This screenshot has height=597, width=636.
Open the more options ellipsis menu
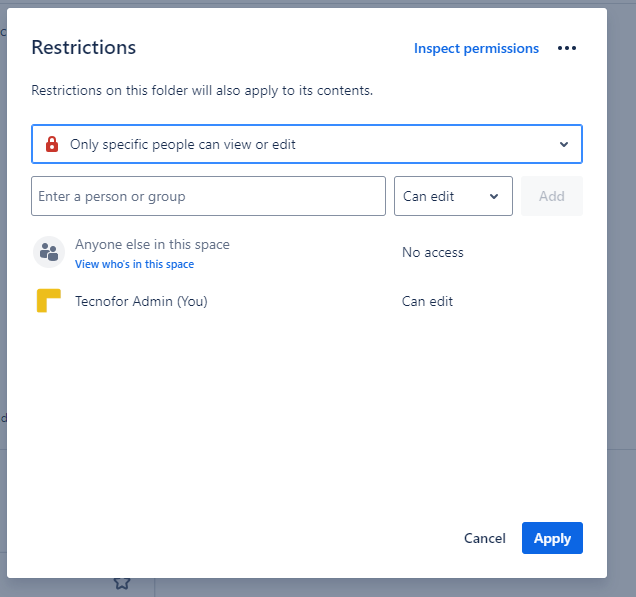click(x=567, y=48)
